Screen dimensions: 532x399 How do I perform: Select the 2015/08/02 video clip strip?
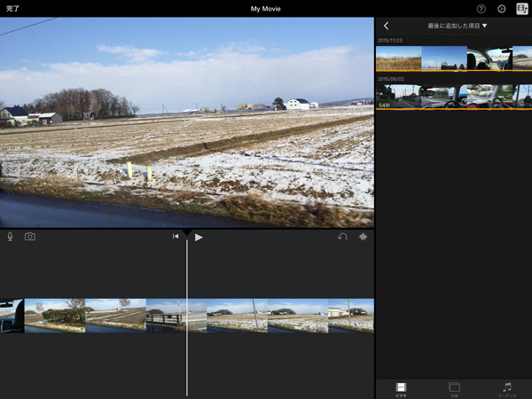(x=454, y=97)
